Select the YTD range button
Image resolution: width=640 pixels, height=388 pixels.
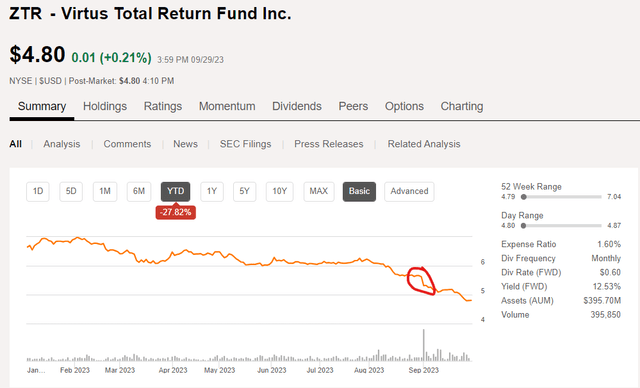[x=176, y=191]
